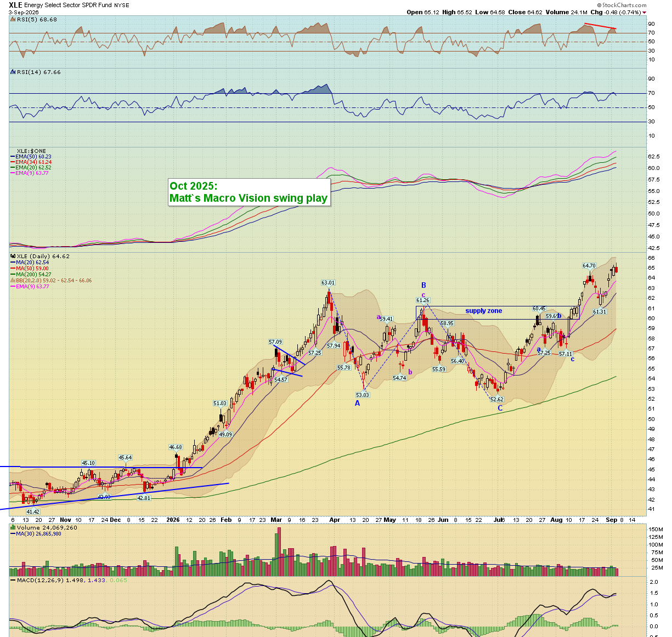This screenshot has height=637, width=672.
Task: Click the MA(200) 54.27 legend entry
Action: (31, 275)
